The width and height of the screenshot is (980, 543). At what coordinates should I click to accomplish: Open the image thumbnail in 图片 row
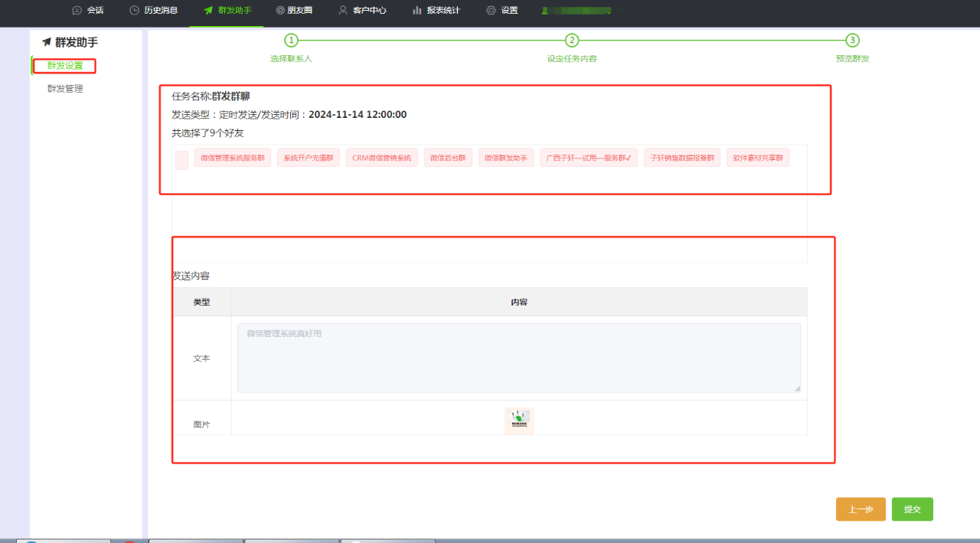519,420
